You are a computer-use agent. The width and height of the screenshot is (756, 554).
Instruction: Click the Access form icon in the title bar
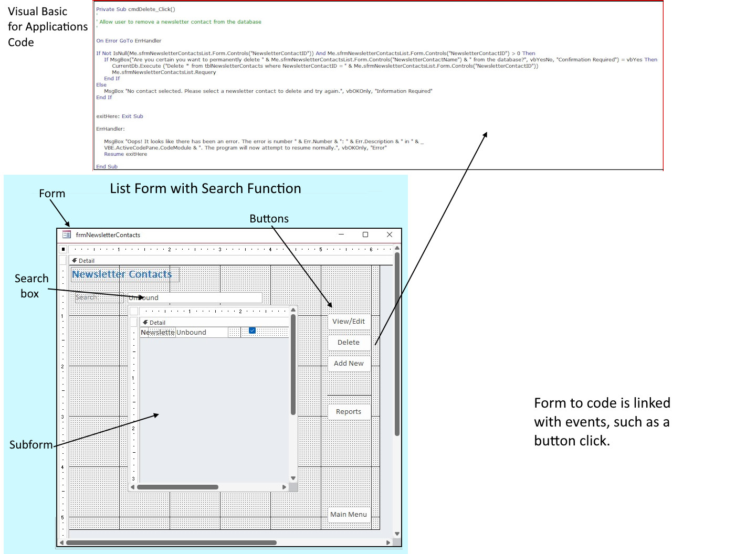tap(67, 235)
